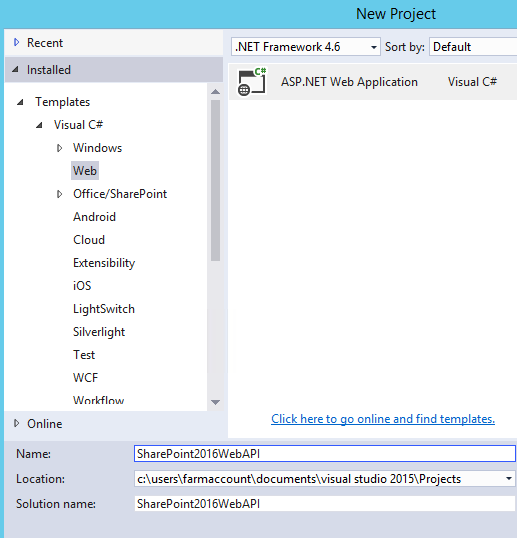Select the WCF template category
Image resolution: width=517 pixels, height=538 pixels.
click(x=85, y=378)
